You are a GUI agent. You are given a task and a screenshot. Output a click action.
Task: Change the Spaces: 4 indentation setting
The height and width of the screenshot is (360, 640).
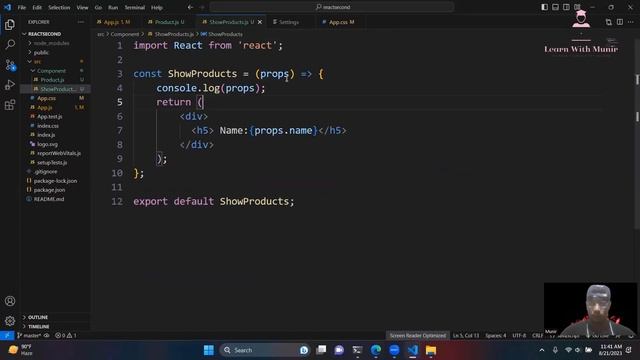click(496, 336)
